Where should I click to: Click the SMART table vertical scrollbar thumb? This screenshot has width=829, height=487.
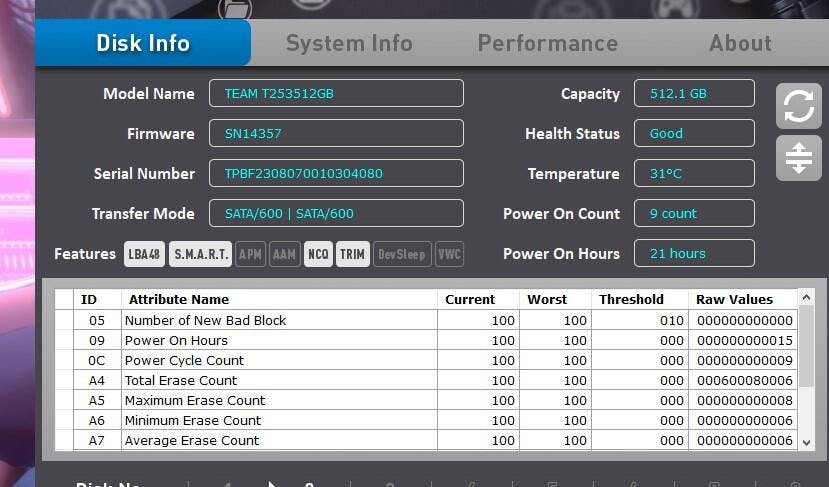(806, 346)
